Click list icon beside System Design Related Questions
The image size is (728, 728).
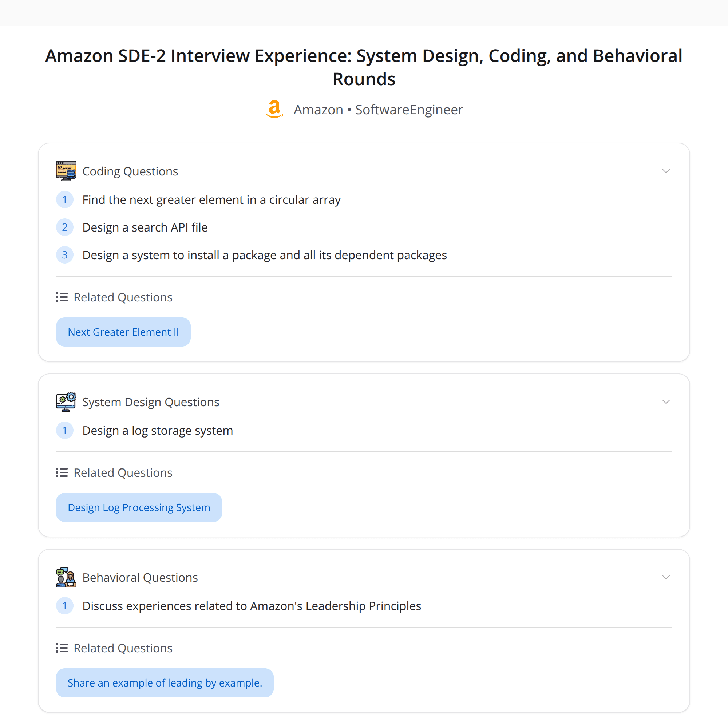(x=62, y=472)
